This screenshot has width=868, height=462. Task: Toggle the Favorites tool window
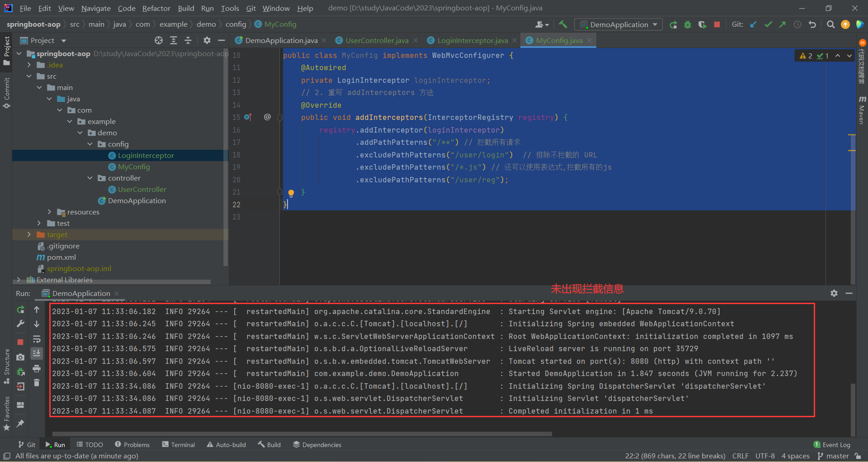pos(6,413)
